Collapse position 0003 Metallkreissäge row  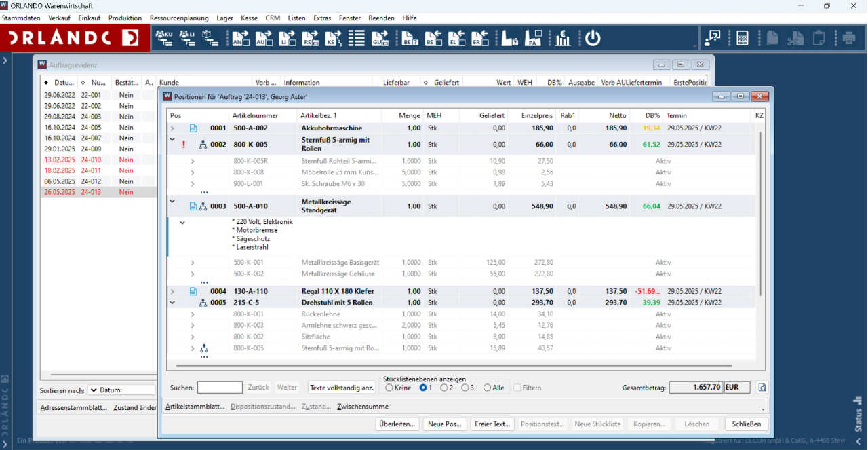(172, 202)
